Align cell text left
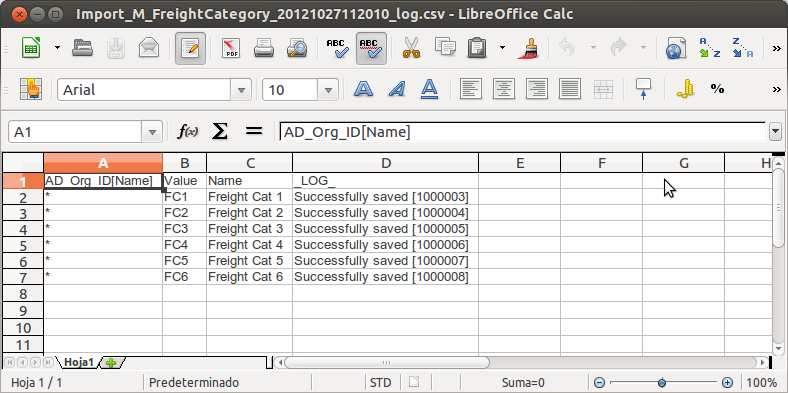This screenshot has height=393, width=788. pyautogui.click(x=471, y=89)
